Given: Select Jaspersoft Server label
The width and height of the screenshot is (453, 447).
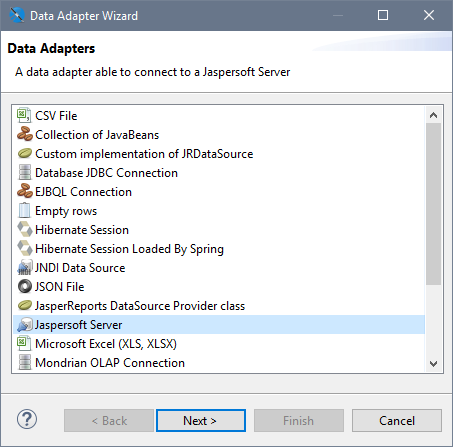Looking at the screenshot, I should click(79, 325).
